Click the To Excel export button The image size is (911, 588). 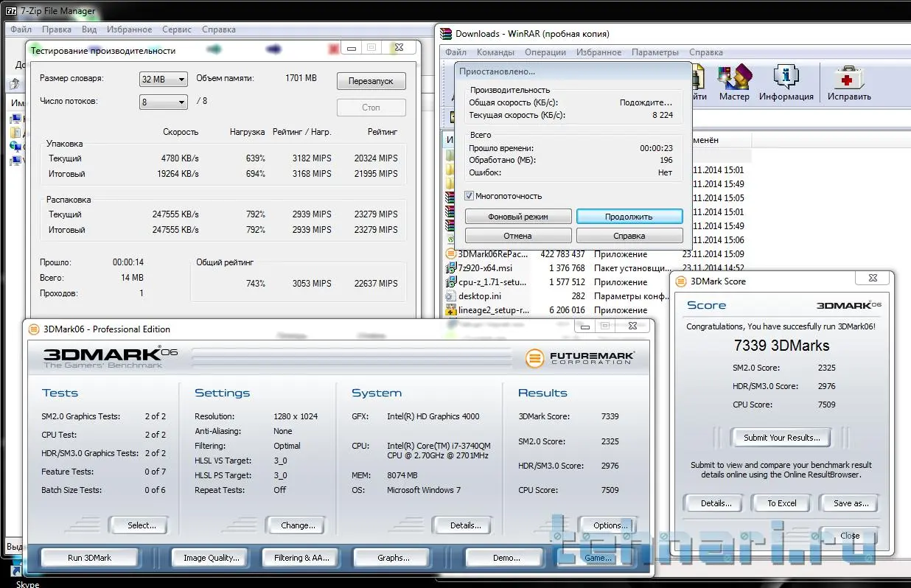781,503
